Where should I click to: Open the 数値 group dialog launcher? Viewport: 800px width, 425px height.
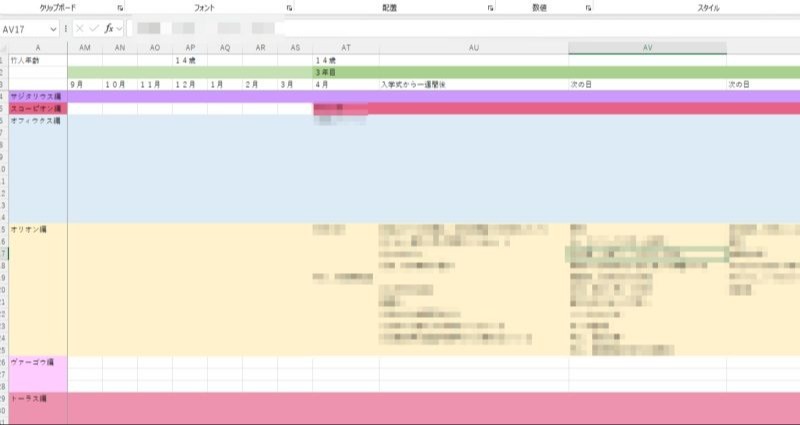[x=586, y=7]
